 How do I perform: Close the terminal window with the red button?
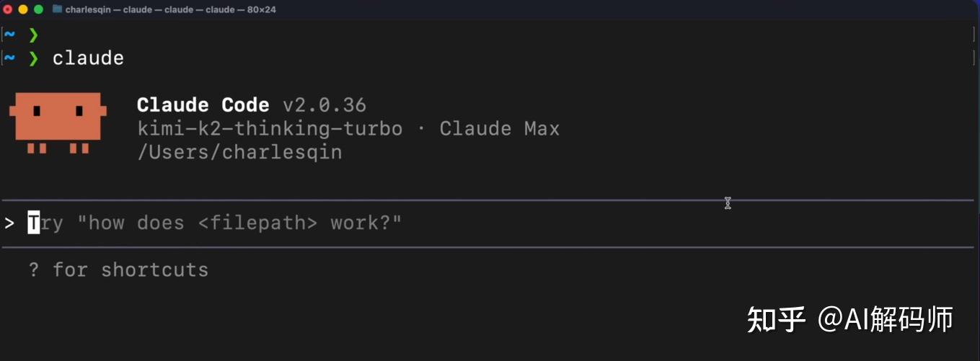8,9
